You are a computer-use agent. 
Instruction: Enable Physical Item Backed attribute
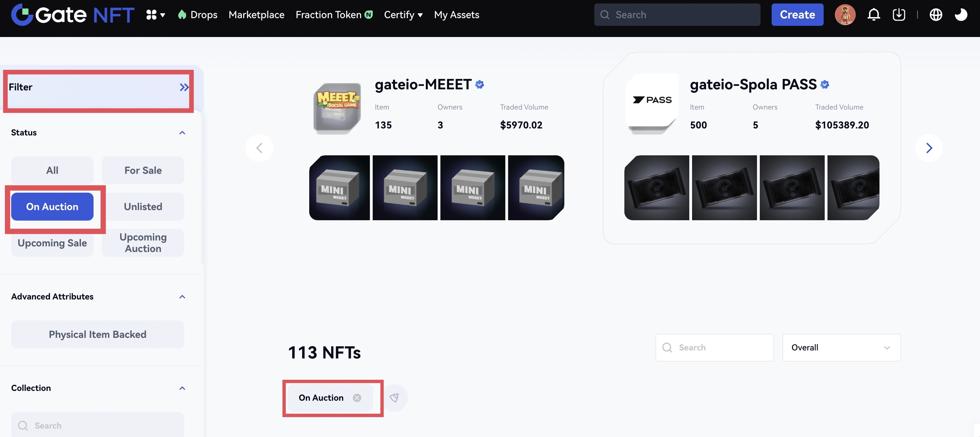[97, 334]
